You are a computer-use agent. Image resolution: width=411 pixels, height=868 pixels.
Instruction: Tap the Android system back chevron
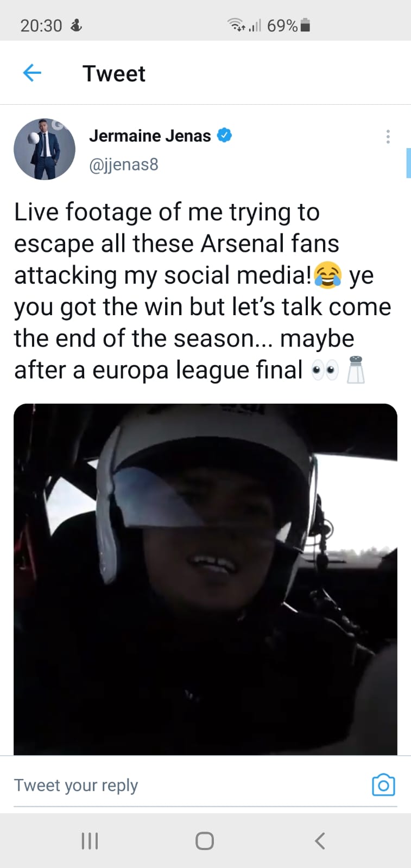coord(320,841)
